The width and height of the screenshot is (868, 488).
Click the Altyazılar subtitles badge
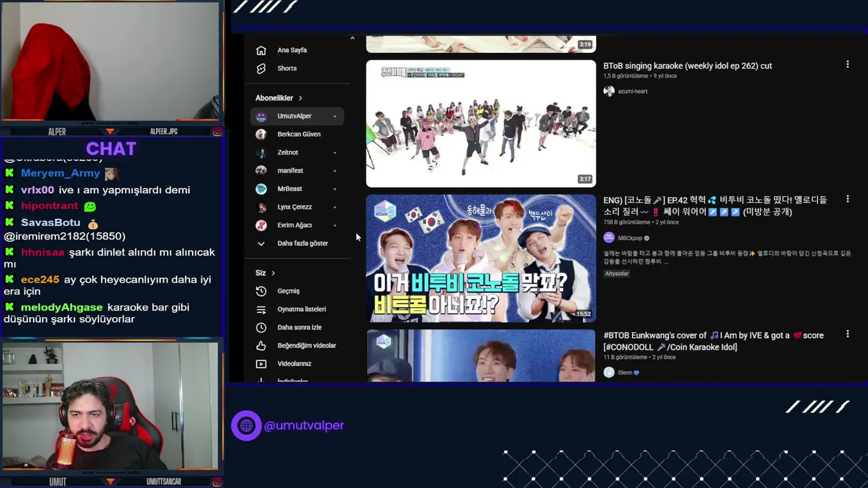pyautogui.click(x=617, y=274)
